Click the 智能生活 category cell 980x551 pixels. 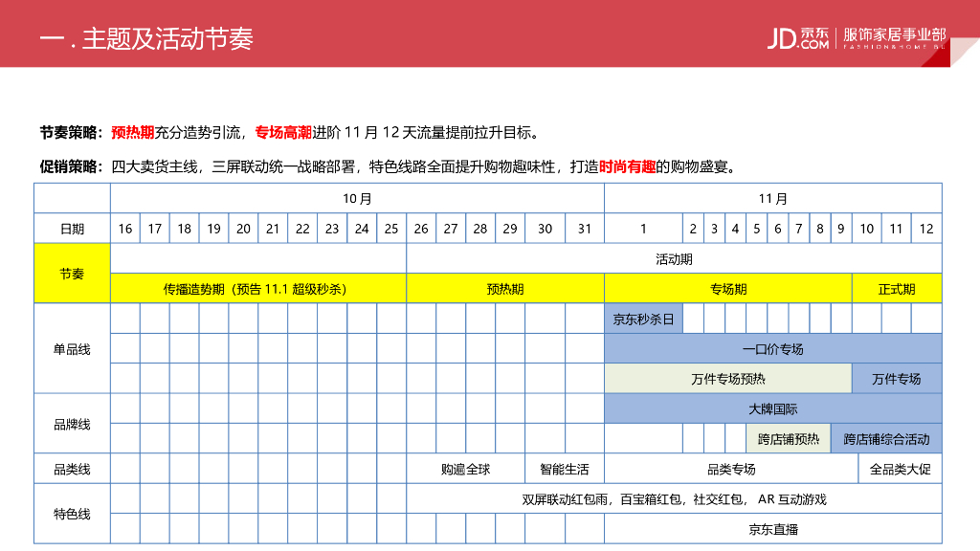(565, 470)
